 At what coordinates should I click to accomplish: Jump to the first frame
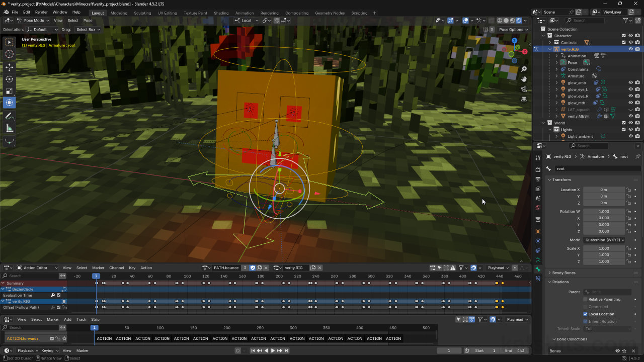coord(253,350)
